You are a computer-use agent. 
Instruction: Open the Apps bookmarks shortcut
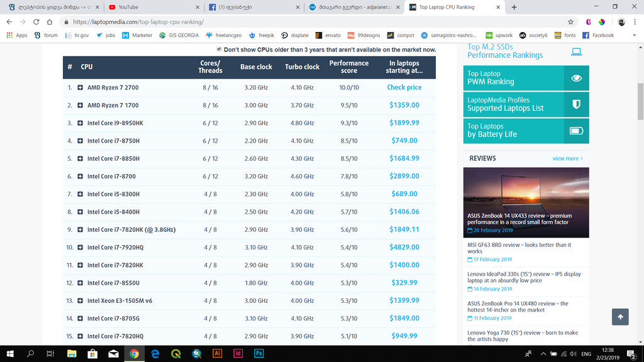click(x=17, y=35)
